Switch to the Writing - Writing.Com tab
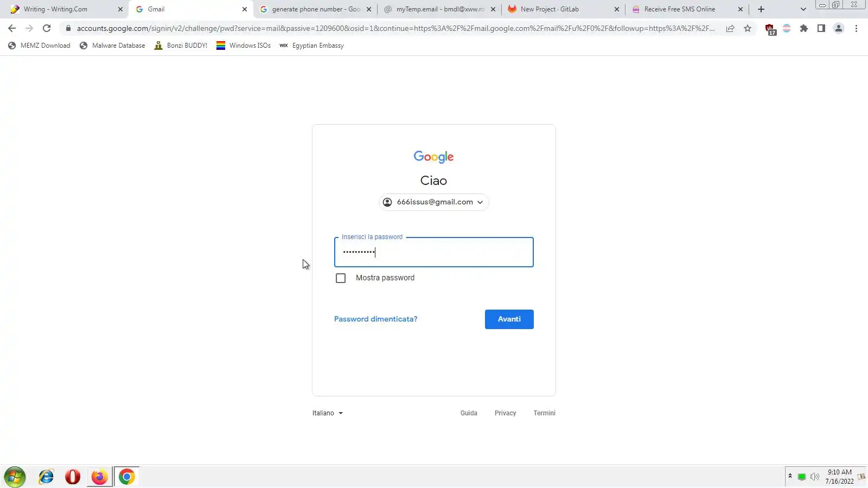 (x=66, y=9)
